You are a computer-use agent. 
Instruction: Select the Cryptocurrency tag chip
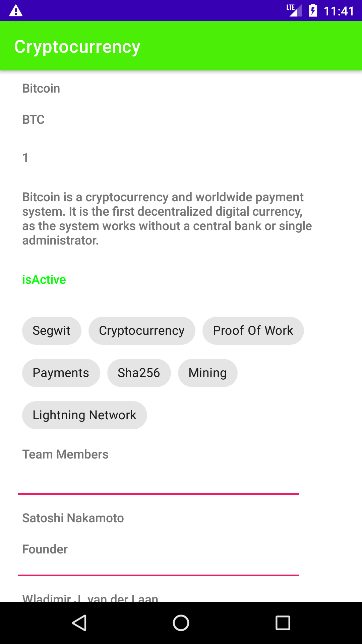[x=141, y=330]
